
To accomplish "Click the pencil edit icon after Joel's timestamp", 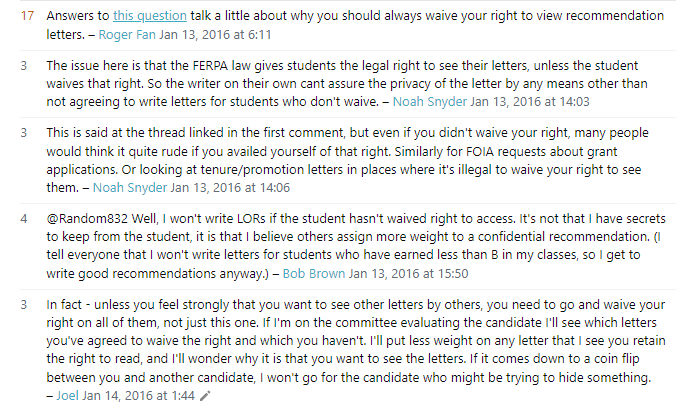I will (205, 396).
